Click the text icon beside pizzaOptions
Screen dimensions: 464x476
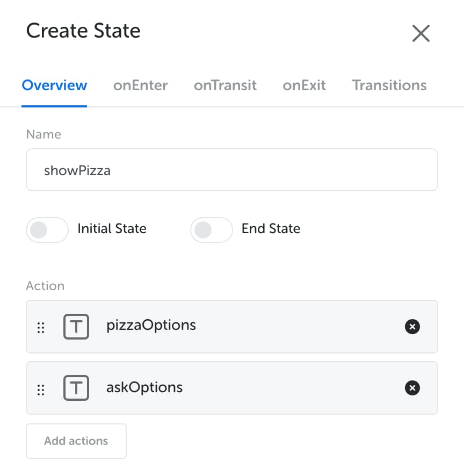coord(76,327)
